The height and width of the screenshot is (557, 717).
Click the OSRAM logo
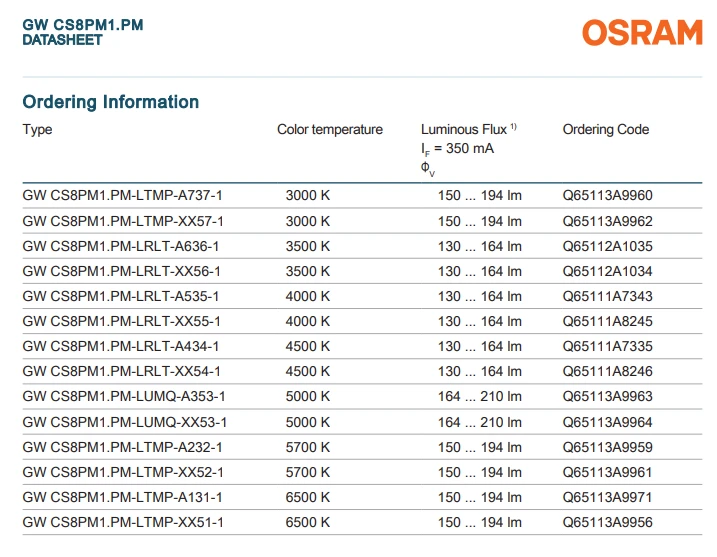[642, 32]
